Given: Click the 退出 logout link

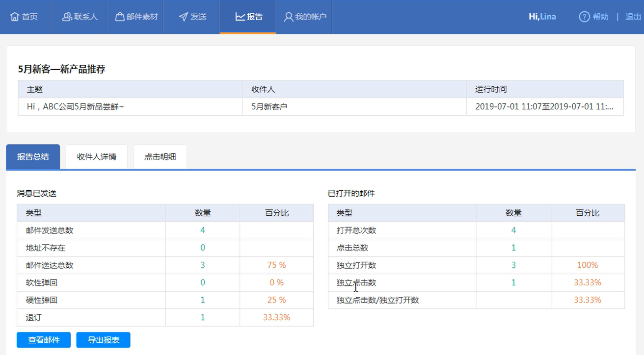Looking at the screenshot, I should pos(633,17).
